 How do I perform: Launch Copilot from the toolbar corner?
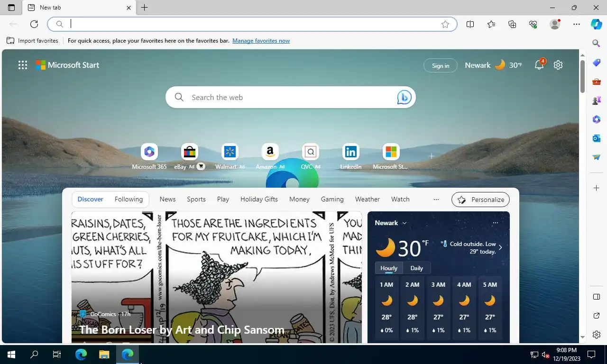tap(597, 24)
